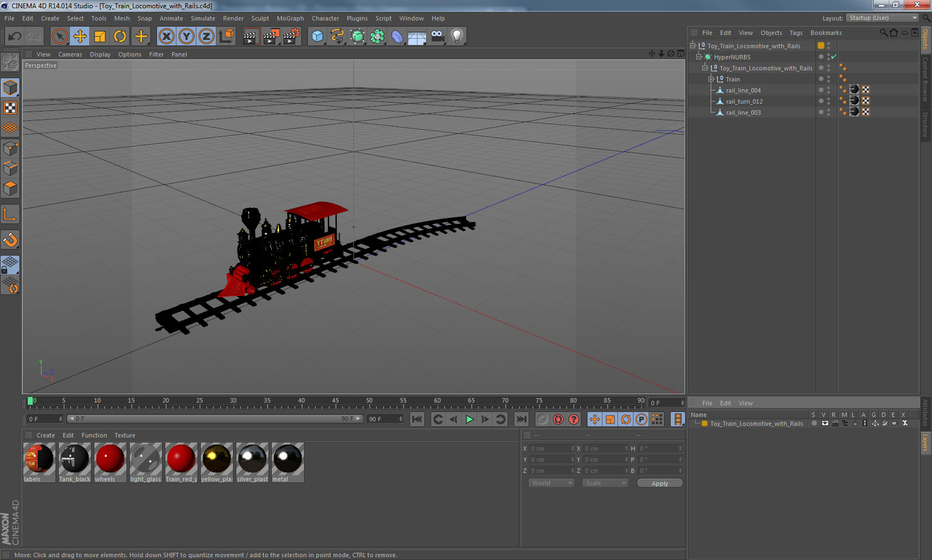
Task: Click the X position coordinate field
Action: coord(551,449)
